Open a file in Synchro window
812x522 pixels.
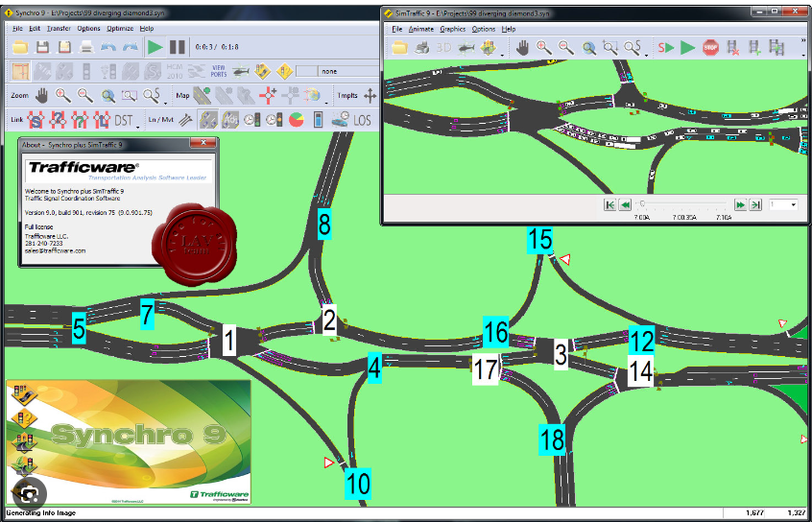click(20, 47)
